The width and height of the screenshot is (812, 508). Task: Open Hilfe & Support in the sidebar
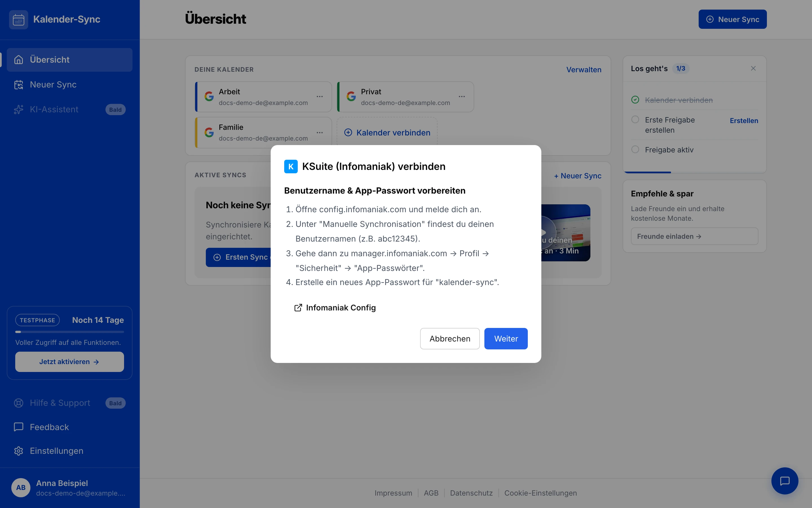69,403
